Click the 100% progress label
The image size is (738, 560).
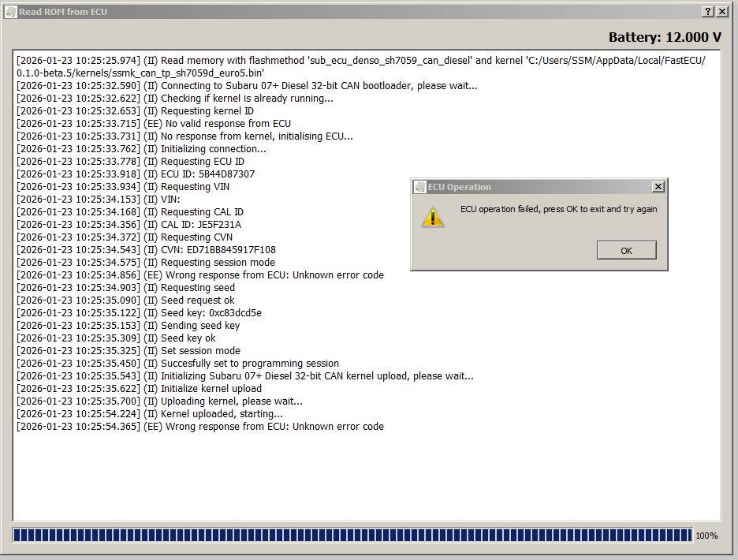(x=706, y=536)
